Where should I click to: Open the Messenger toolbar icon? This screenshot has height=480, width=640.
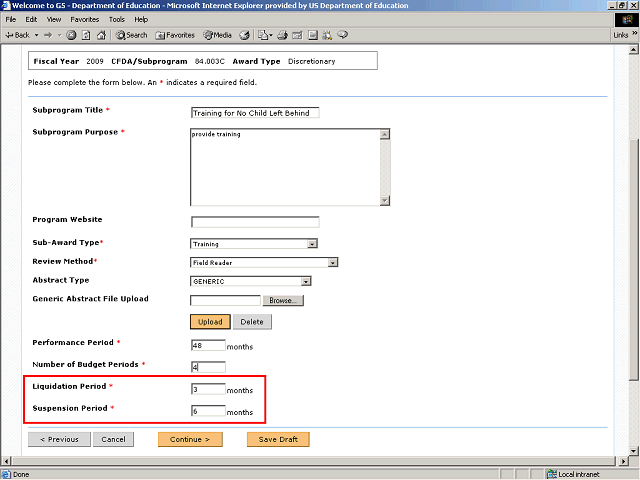[x=342, y=35]
